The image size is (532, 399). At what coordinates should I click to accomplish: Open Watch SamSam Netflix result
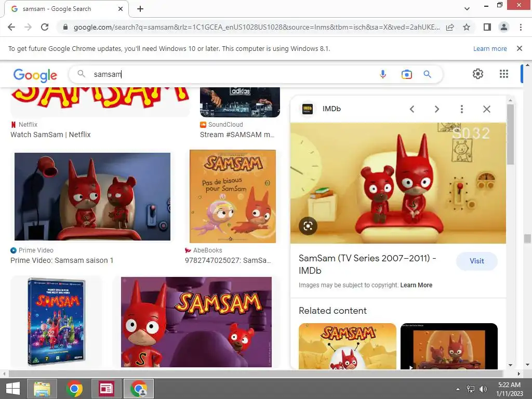click(50, 135)
